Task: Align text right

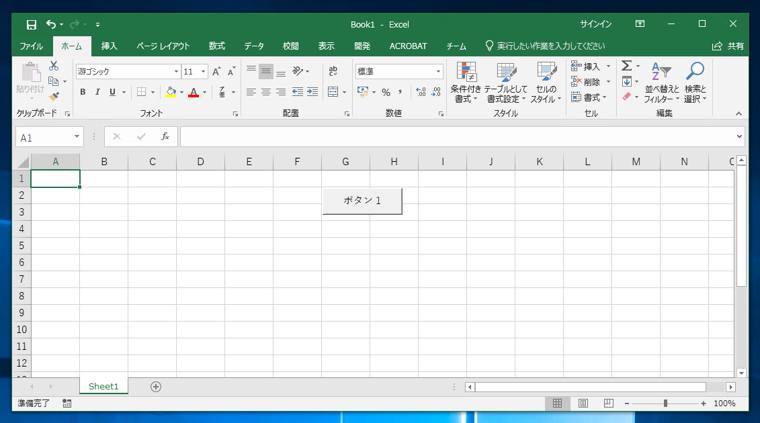Action: click(281, 92)
